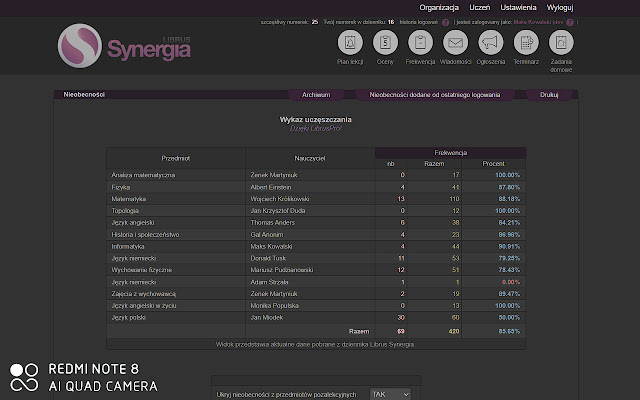The width and height of the screenshot is (640, 400).
Task: Select the Topologia subject cell
Action: pos(176,211)
